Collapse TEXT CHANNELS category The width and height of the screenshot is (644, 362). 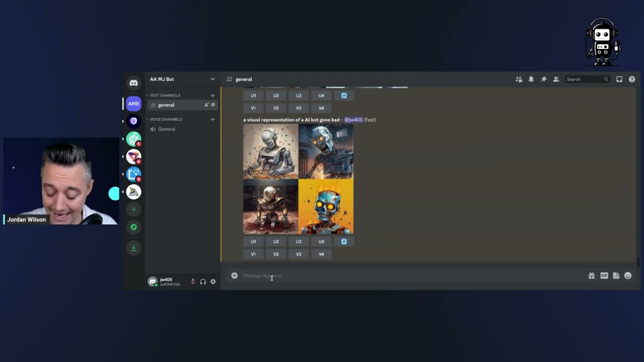tap(165, 96)
